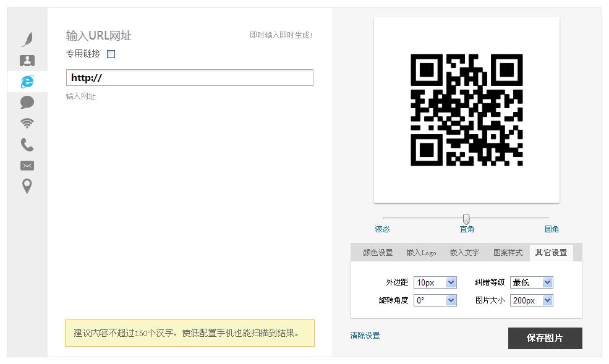This screenshot has height=364, width=609.
Task: Focus the http:// URL input field
Action: click(189, 78)
